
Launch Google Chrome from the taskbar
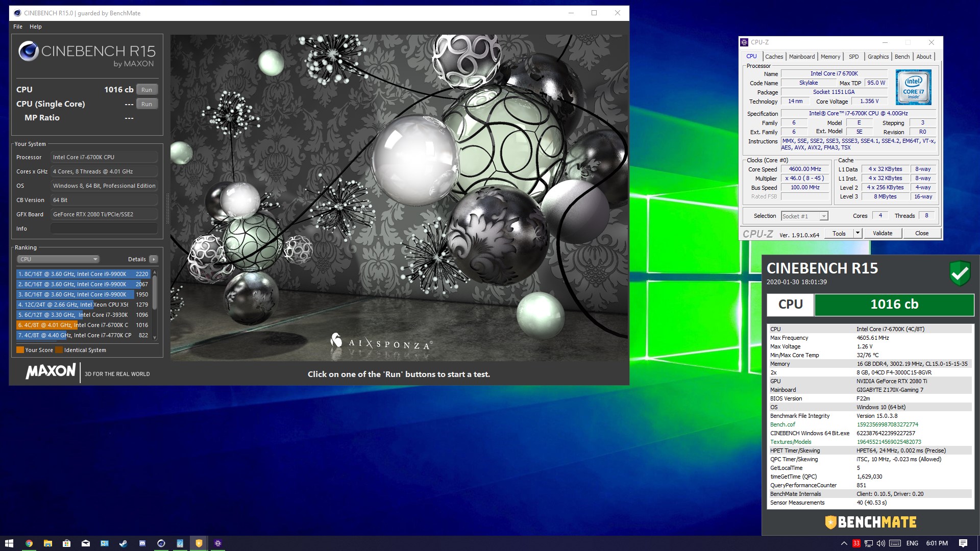point(29,543)
